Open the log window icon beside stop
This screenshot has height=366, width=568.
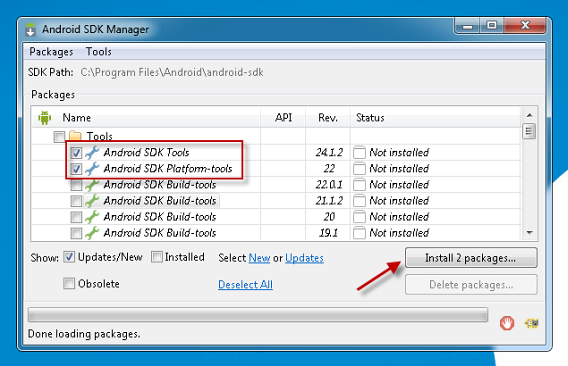[532, 323]
